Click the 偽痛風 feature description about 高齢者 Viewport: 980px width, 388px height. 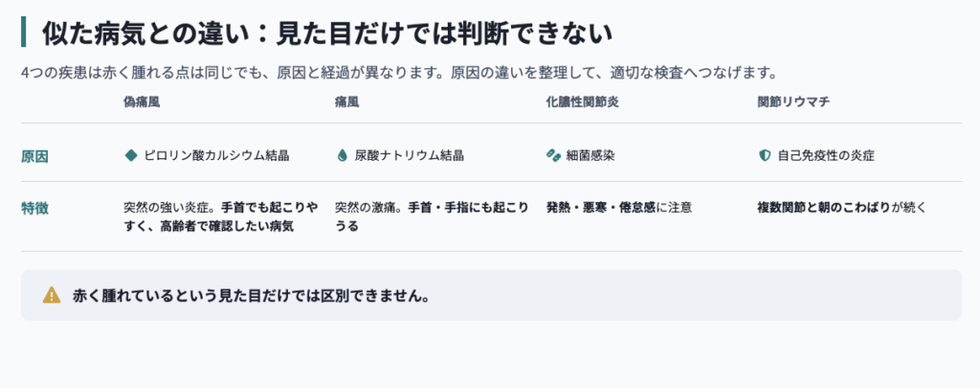[221, 217]
